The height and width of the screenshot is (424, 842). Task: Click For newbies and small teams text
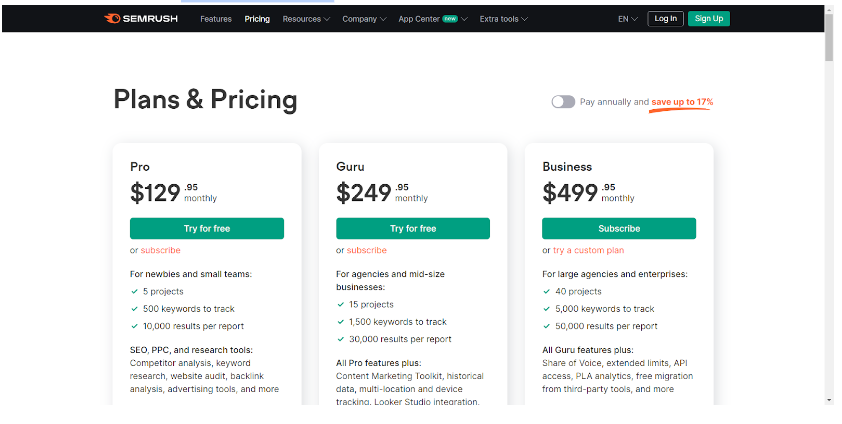pos(191,274)
